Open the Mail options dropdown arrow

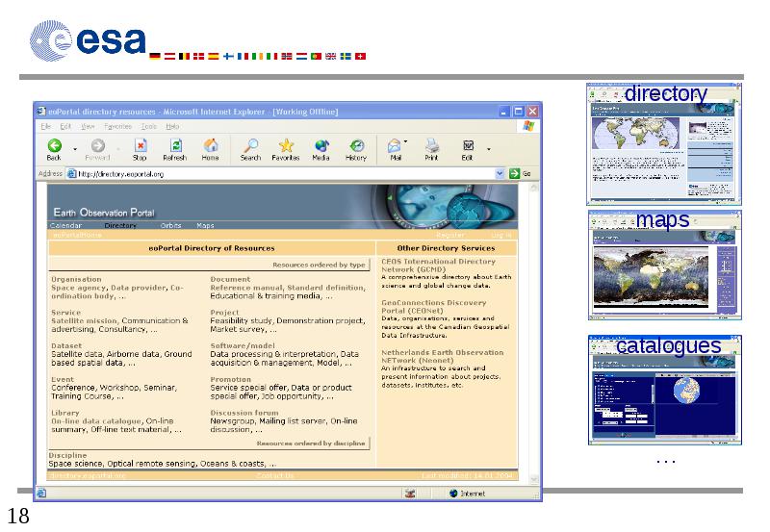405,141
